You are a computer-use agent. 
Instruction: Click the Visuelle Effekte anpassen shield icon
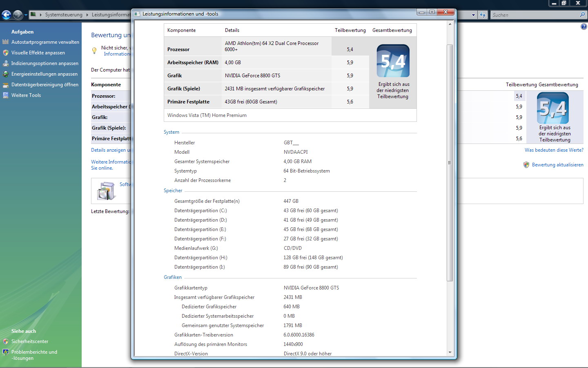coord(5,53)
